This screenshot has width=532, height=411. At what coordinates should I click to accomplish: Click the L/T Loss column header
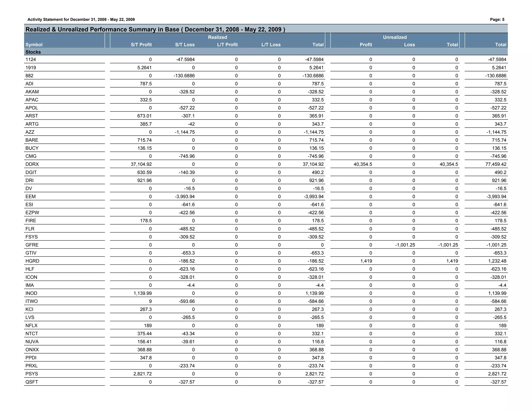[271, 45]
